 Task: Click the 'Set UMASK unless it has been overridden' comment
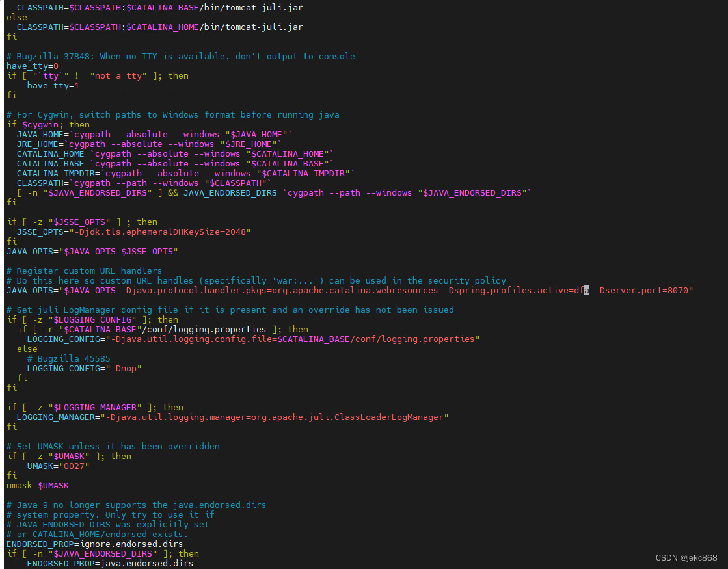pyautogui.click(x=113, y=447)
